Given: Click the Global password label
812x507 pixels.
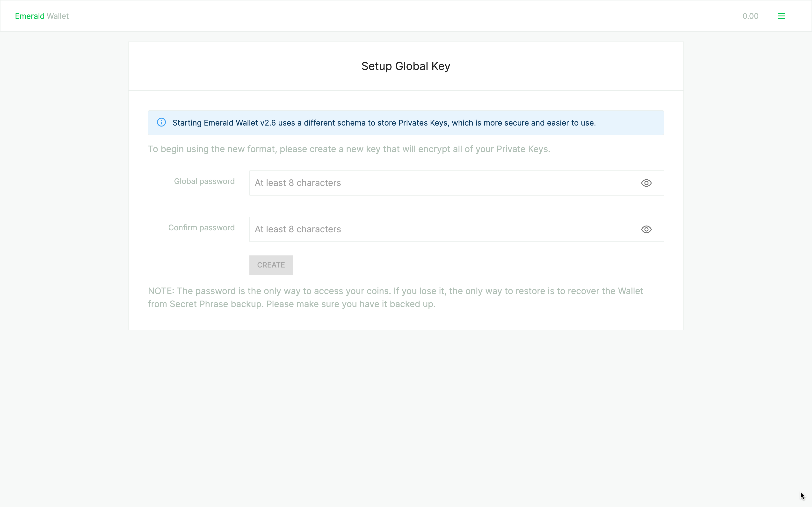Looking at the screenshot, I should pos(204,181).
